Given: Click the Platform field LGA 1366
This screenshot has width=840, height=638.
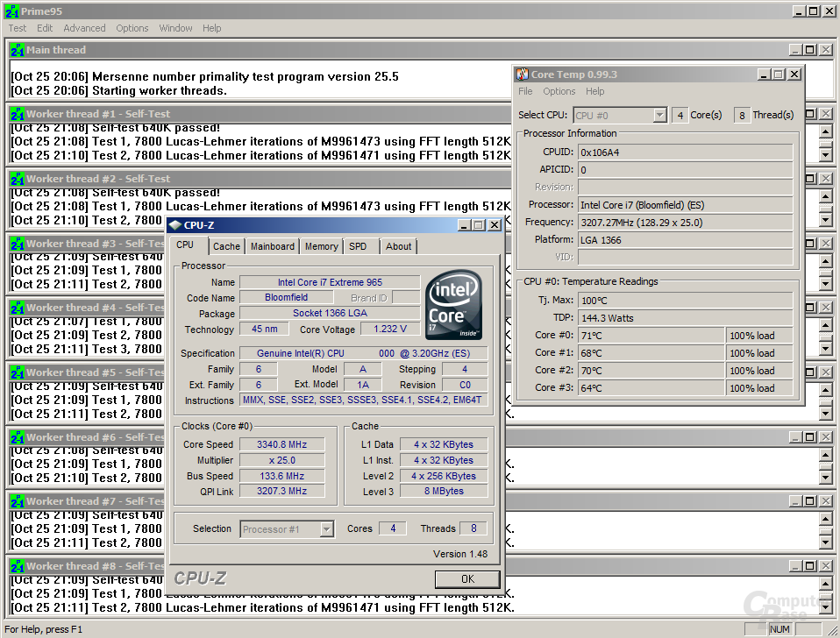Looking at the screenshot, I should click(685, 240).
